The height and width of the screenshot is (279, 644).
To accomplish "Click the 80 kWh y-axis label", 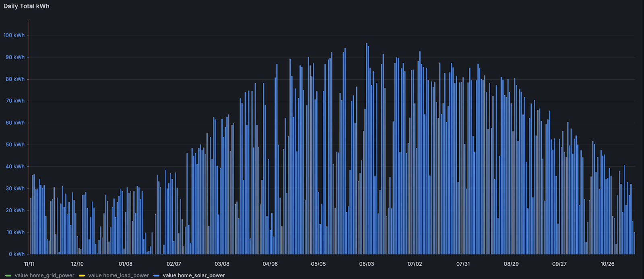I will 15,79.
